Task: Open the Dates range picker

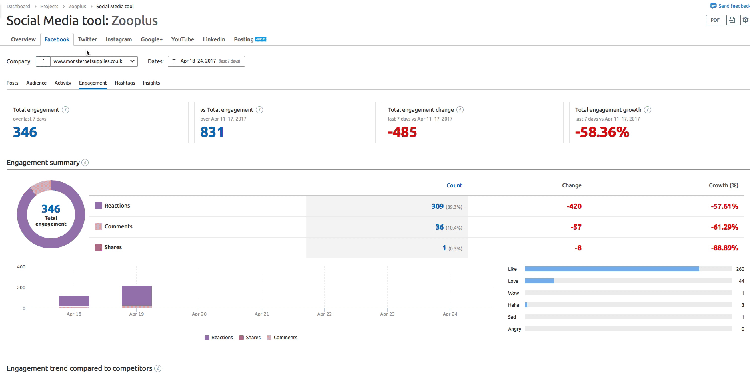Action: point(207,61)
